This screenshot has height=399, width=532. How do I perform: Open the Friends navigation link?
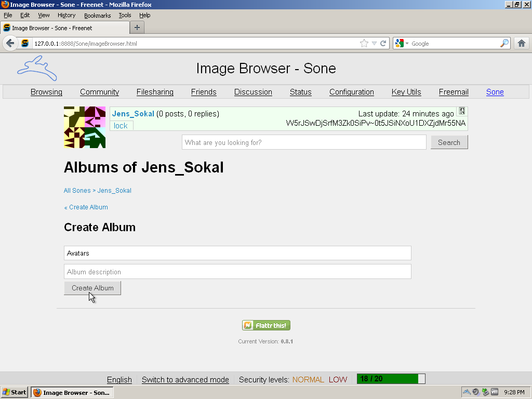pyautogui.click(x=204, y=92)
